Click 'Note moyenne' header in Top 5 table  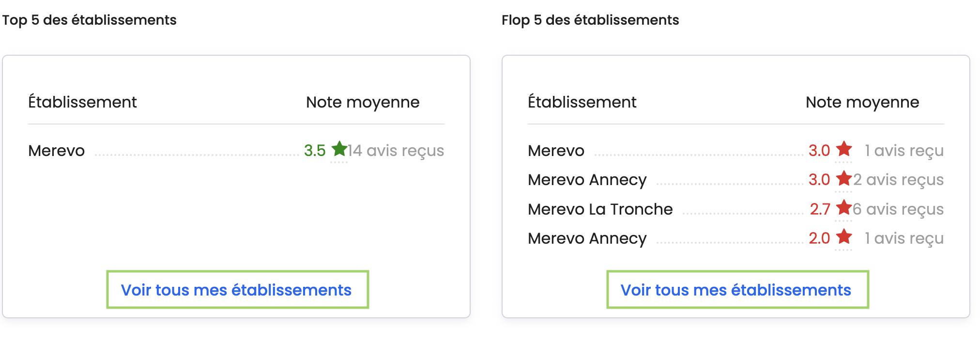click(363, 102)
